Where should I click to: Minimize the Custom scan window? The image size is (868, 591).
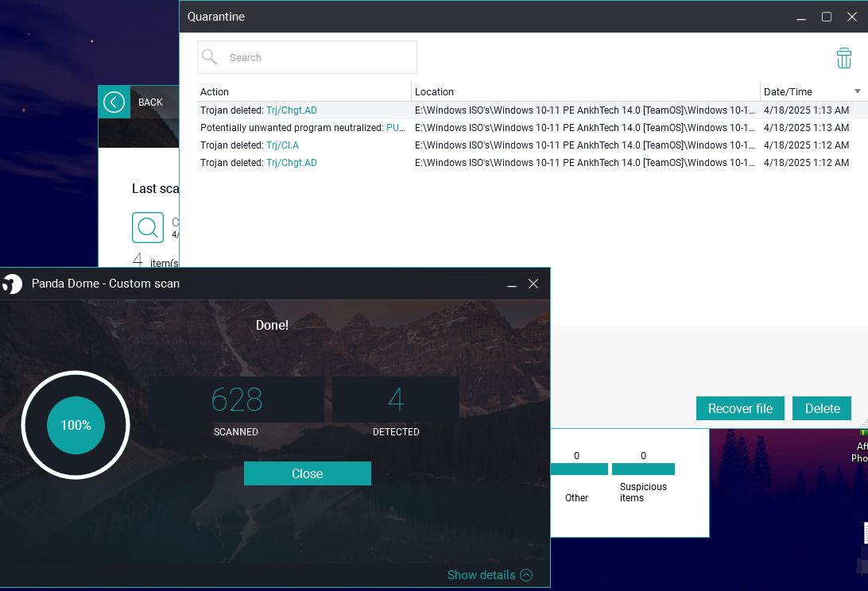[512, 284]
